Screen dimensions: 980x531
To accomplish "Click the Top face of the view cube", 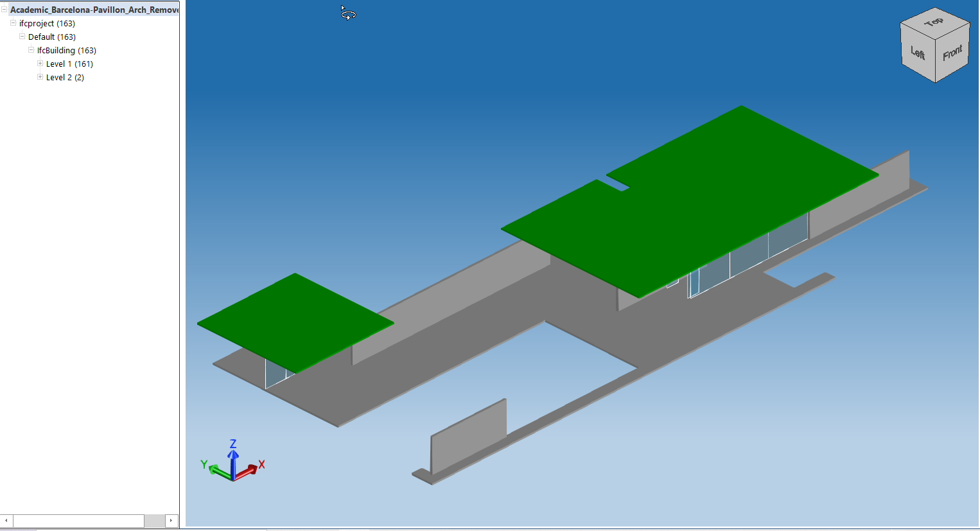I will (934, 22).
